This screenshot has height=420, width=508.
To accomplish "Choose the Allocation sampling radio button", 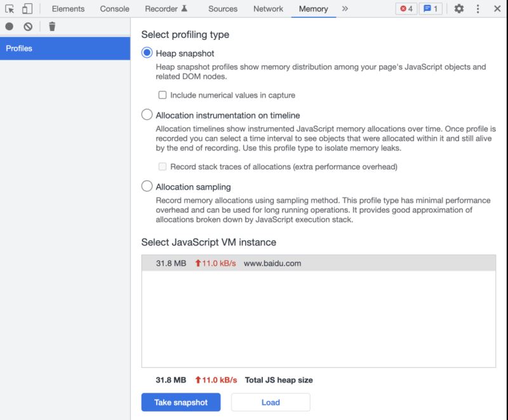I will click(x=147, y=187).
